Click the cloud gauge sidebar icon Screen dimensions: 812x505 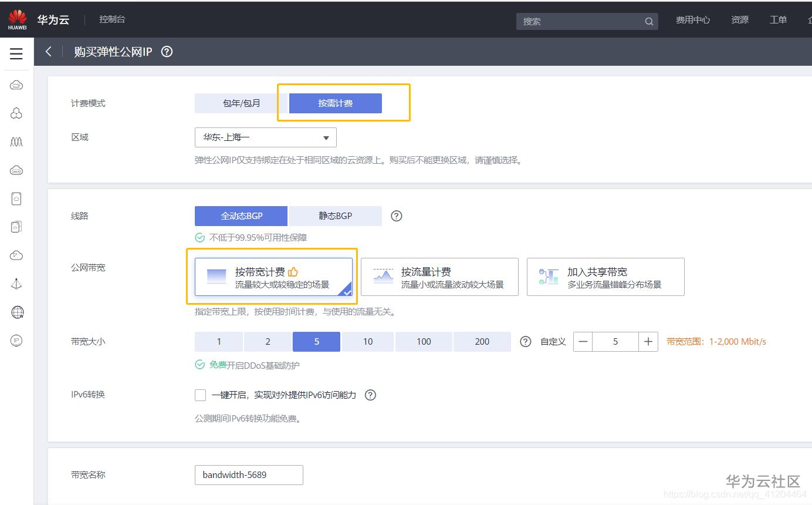(16, 255)
